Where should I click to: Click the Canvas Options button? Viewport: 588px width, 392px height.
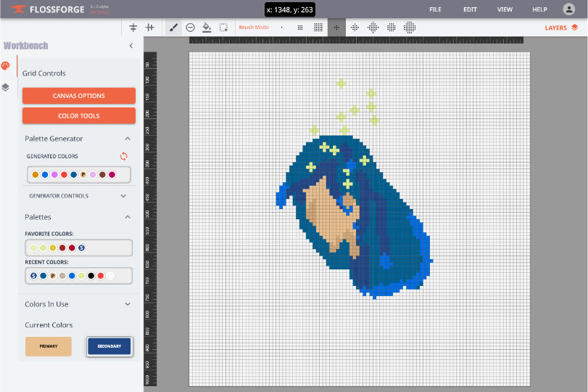pyautogui.click(x=79, y=96)
